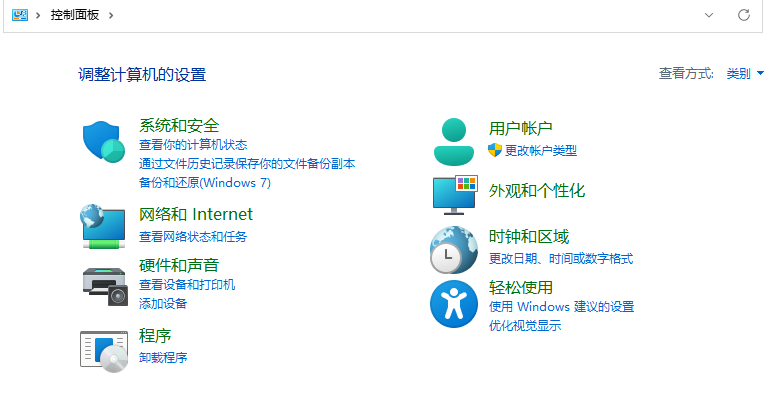The image size is (775, 408).
Task: Open the 类别 view-by dropdown
Action: click(x=745, y=73)
